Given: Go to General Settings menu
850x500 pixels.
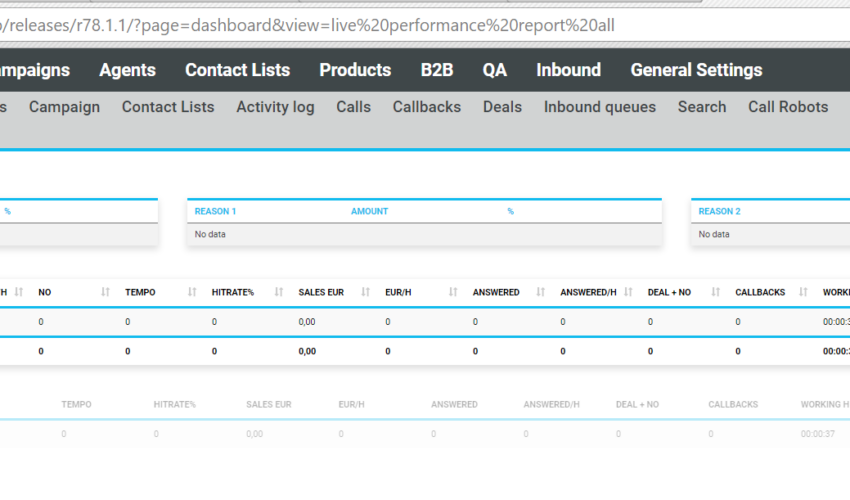Looking at the screenshot, I should point(696,70).
